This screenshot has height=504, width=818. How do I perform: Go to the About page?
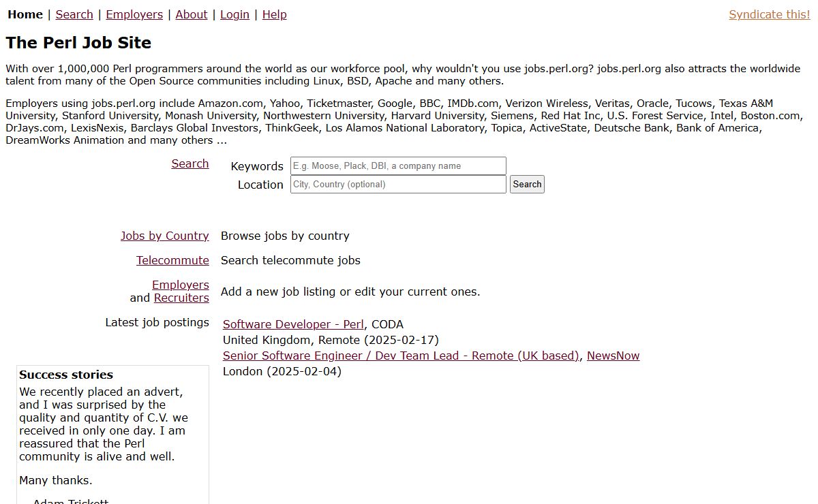coord(192,14)
